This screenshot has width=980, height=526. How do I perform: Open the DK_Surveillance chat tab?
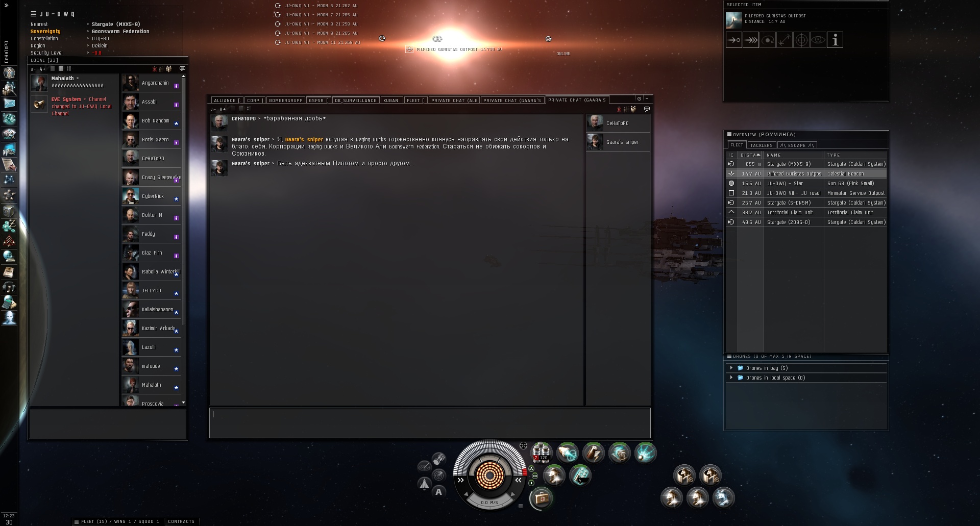(x=356, y=101)
